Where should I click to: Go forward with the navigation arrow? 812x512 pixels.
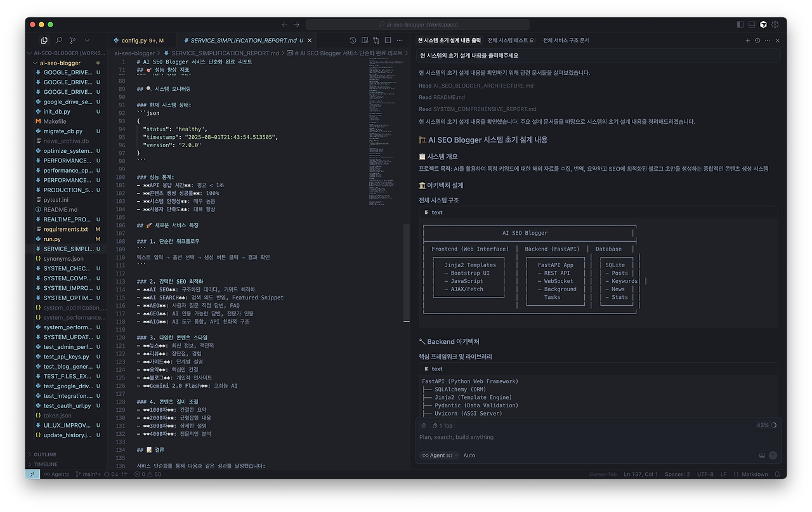(x=296, y=25)
